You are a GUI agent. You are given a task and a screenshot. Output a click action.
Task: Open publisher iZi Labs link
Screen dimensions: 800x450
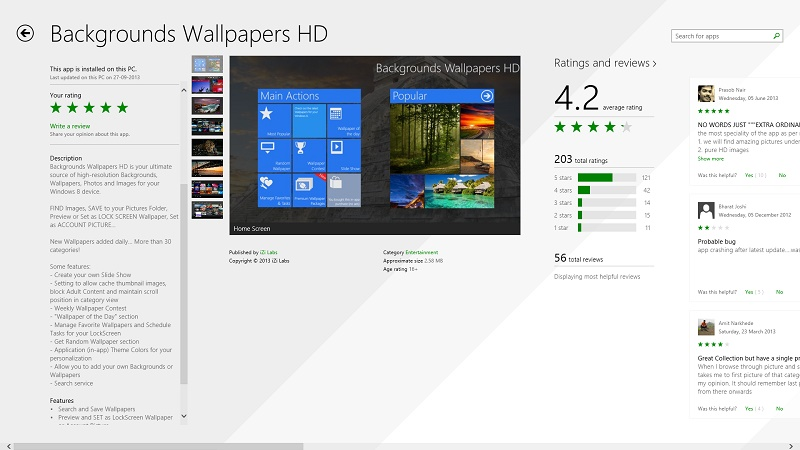click(x=268, y=252)
